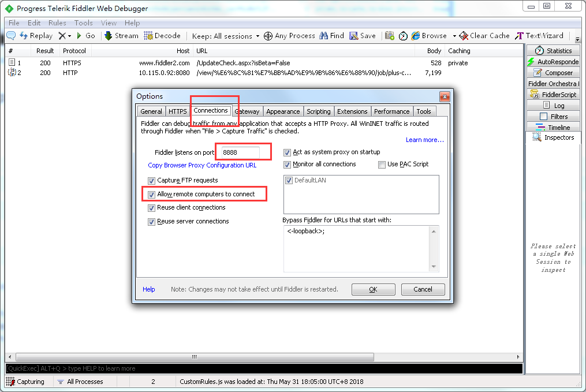Open the Timeline panel tab
The image size is (586, 392).
pyautogui.click(x=554, y=128)
